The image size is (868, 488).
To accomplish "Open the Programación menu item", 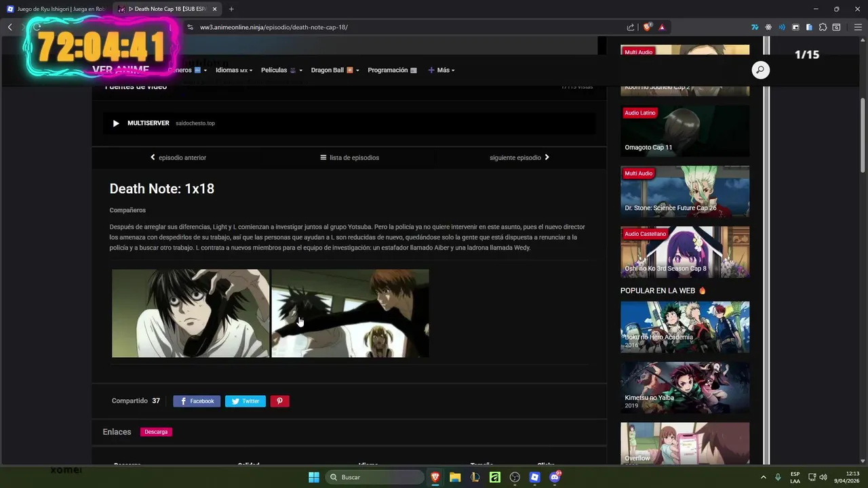I will tap(392, 70).
